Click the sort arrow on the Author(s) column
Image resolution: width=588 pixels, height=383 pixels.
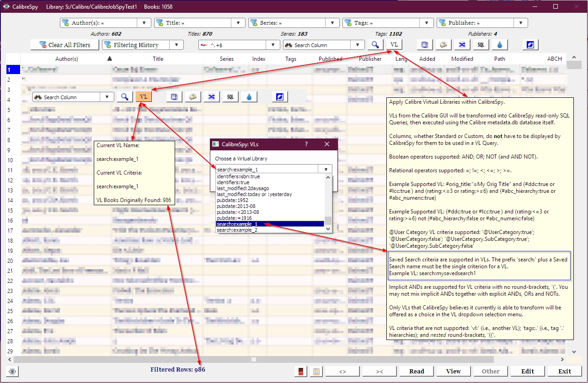tap(109, 58)
